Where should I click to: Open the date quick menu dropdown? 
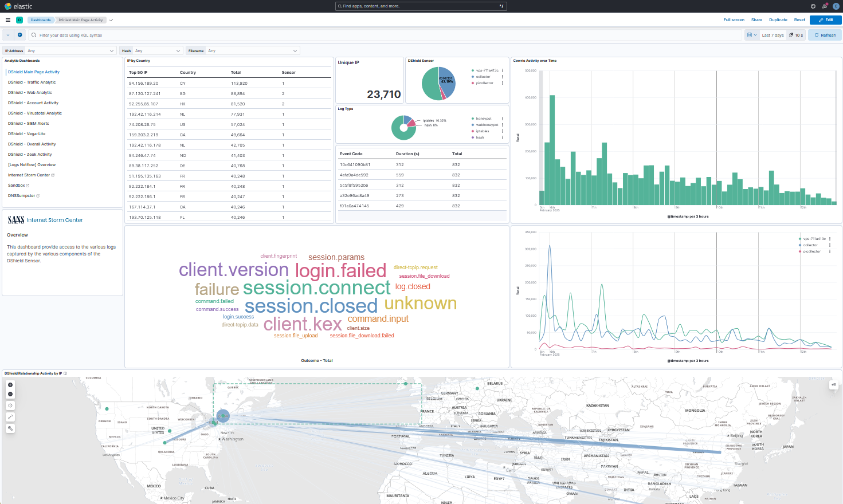click(x=752, y=35)
